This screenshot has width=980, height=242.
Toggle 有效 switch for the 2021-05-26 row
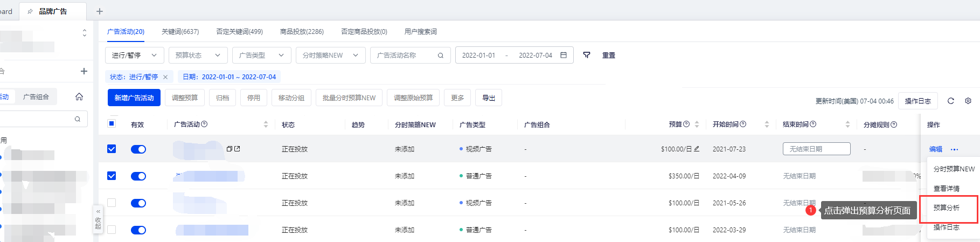(138, 203)
